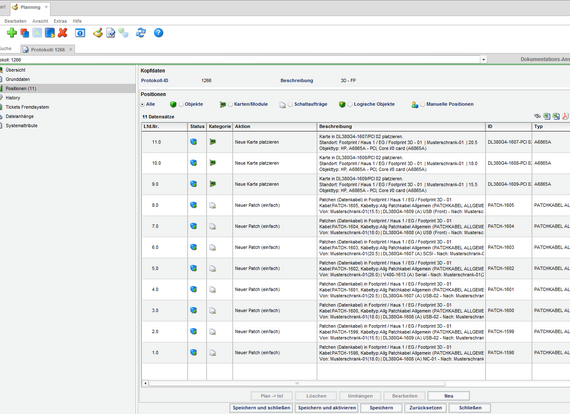Click the PDF export icon above table
This screenshot has height=414, width=570.
coord(565,116)
